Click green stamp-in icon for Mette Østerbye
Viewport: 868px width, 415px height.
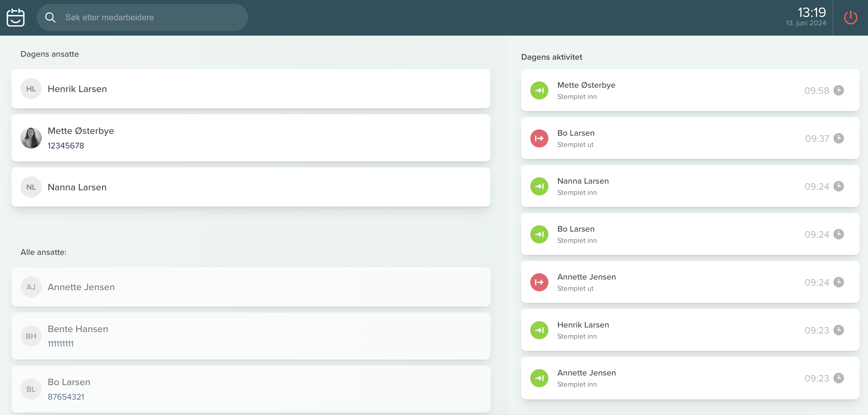pyautogui.click(x=539, y=90)
